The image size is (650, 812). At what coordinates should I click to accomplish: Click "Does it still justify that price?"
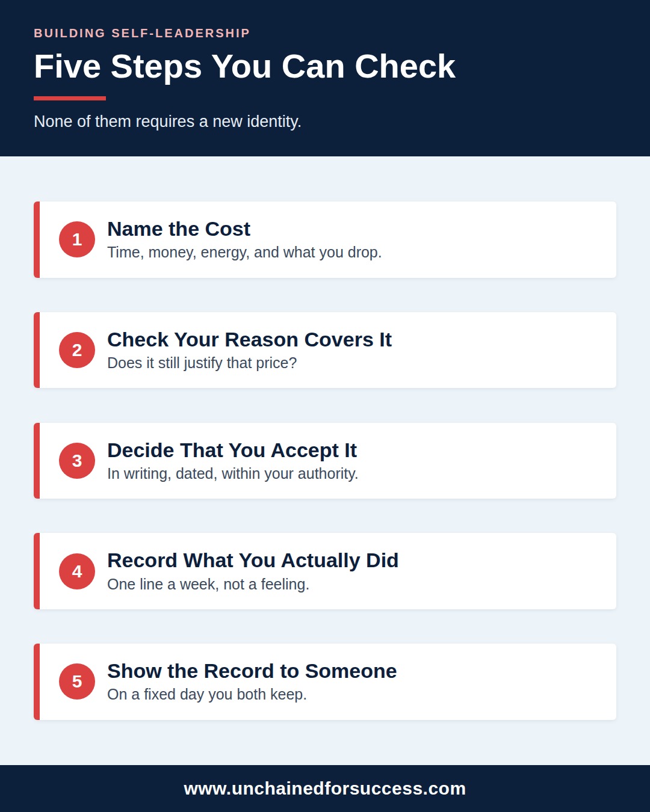(202, 363)
